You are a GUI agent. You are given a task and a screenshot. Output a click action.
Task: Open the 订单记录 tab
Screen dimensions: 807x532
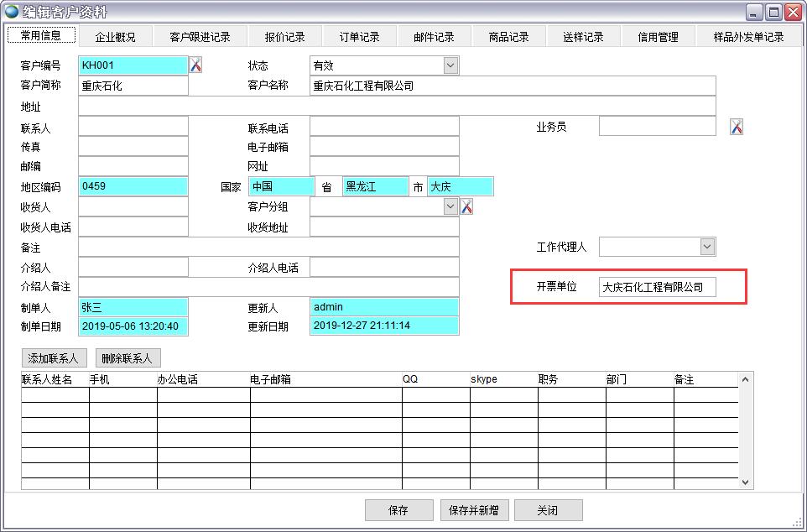tap(360, 36)
